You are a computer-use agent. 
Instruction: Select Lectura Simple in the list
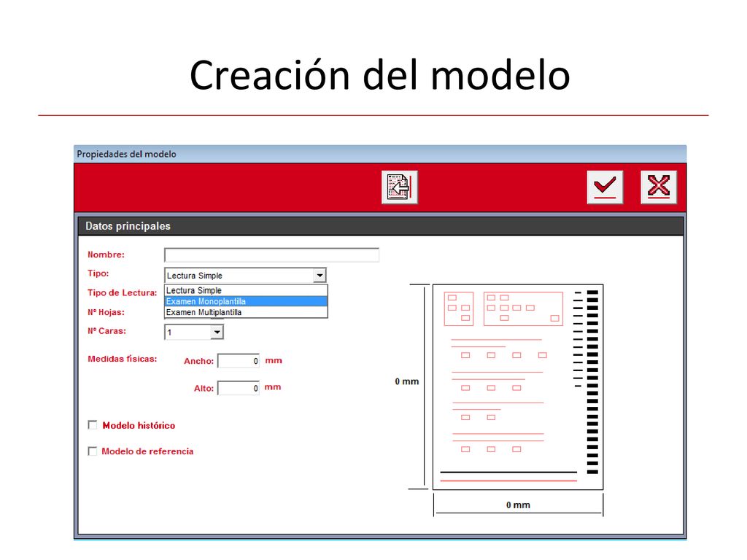pyautogui.click(x=246, y=290)
